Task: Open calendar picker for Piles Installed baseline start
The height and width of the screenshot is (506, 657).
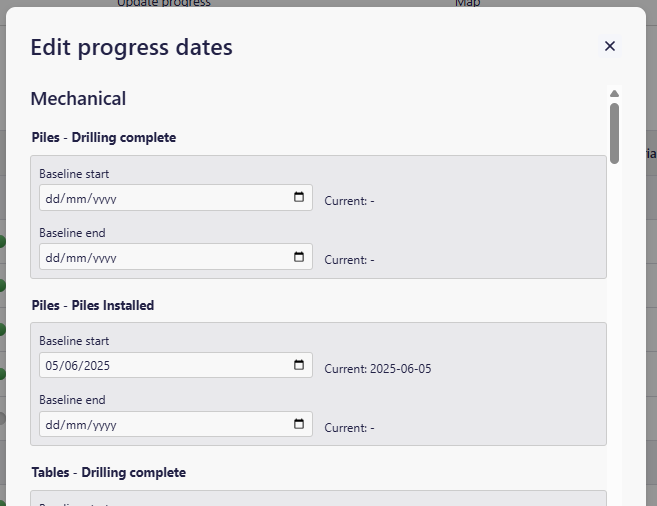Action: point(299,365)
